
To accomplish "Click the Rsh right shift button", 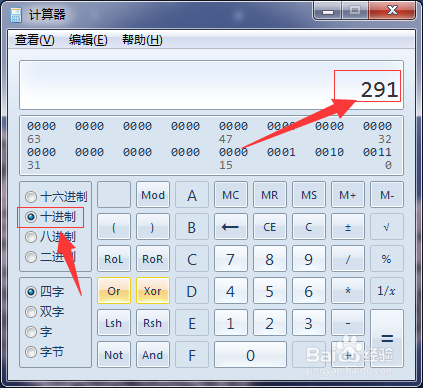I will [153, 323].
